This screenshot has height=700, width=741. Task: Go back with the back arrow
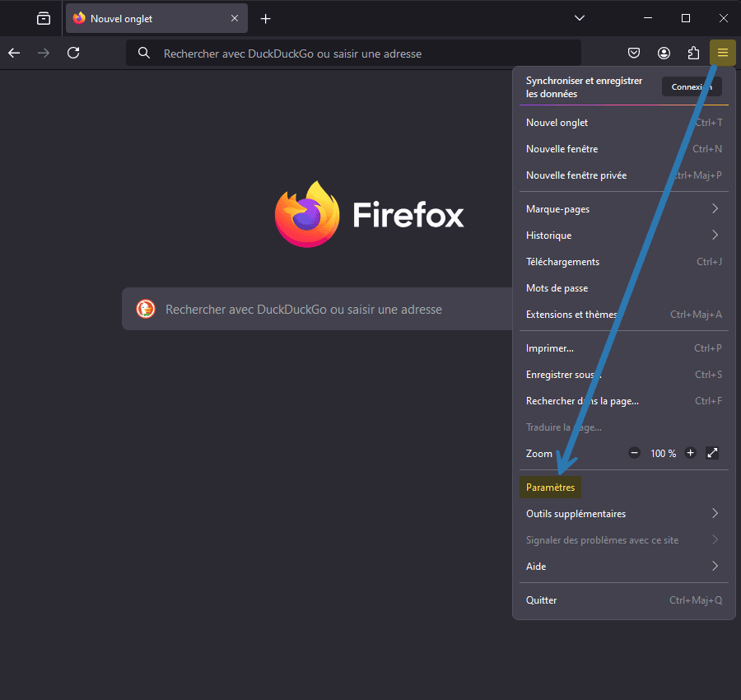[x=14, y=53]
